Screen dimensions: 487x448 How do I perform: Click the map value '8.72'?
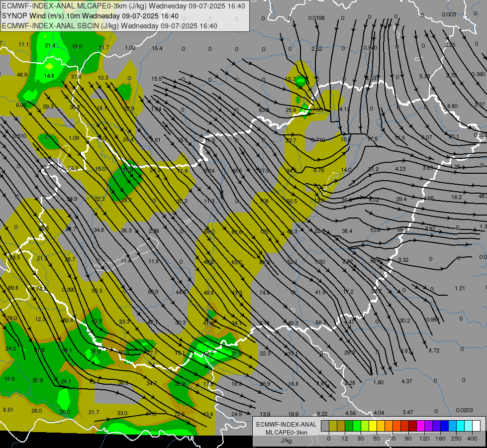click(x=434, y=350)
